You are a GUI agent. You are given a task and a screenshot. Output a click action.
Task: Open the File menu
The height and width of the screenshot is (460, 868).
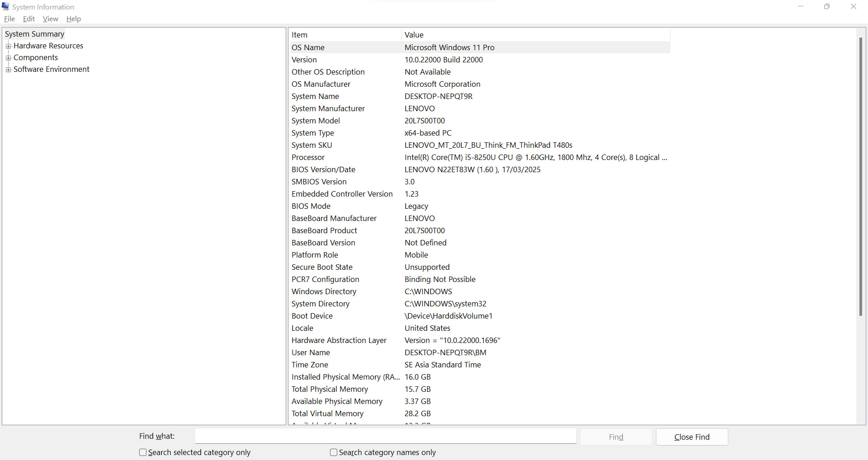click(9, 19)
